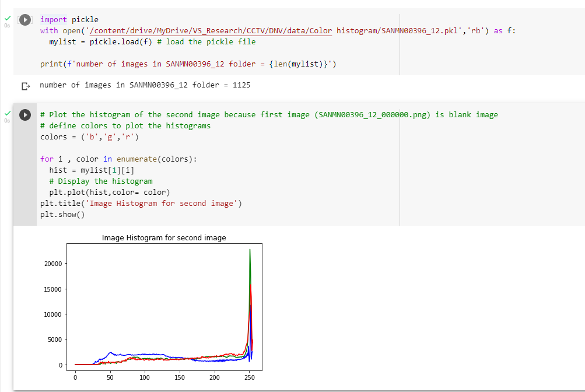Click the '# define colors to plot the histograms' comment
Image resolution: width=585 pixels, height=392 pixels.
(125, 125)
